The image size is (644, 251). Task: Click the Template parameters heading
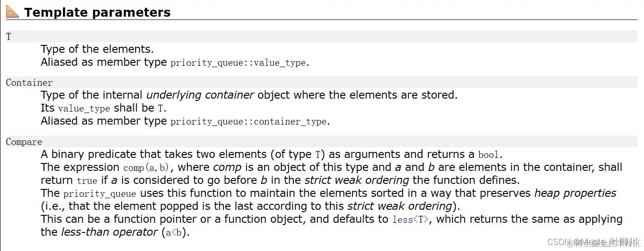point(97,13)
